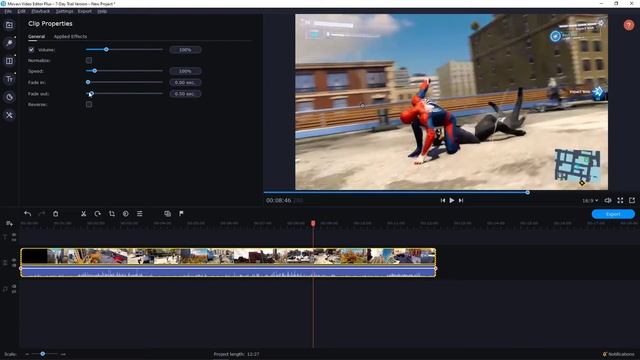This screenshot has width=640, height=360.
Task: Toggle visibility of the title track
Action: coord(14,235)
